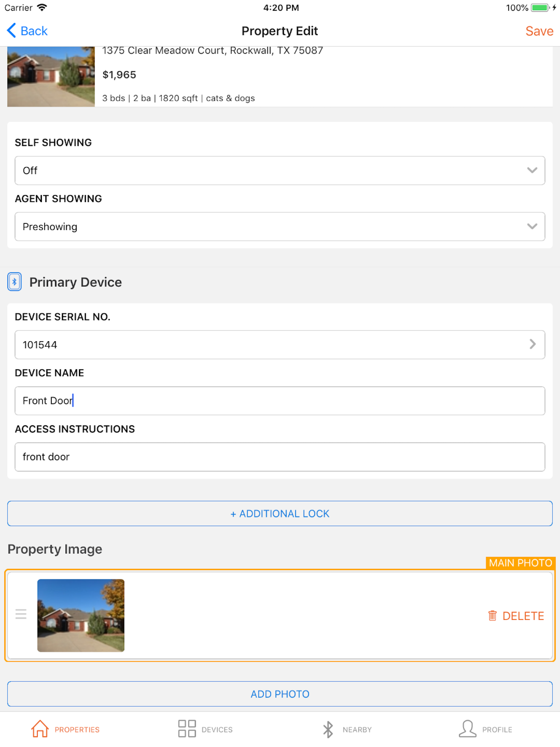Viewport: 560px width, 747px height.
Task: Tap the battery status indicator
Action: [x=540, y=7]
